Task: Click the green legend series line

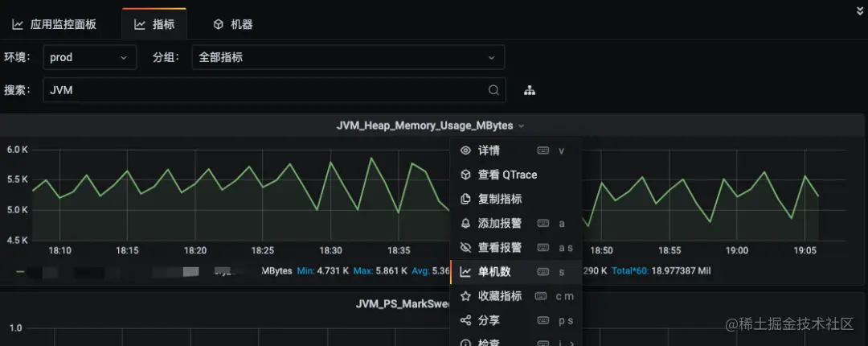Action: pos(20,272)
